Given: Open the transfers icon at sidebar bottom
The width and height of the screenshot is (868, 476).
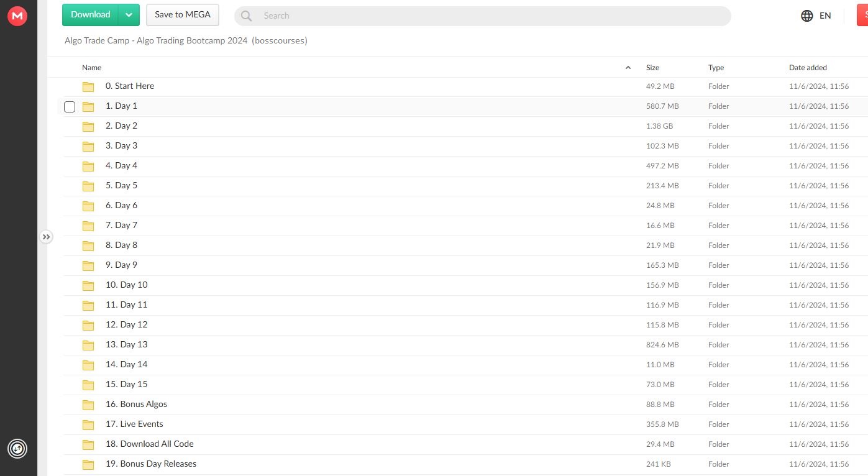Looking at the screenshot, I should tap(17, 448).
